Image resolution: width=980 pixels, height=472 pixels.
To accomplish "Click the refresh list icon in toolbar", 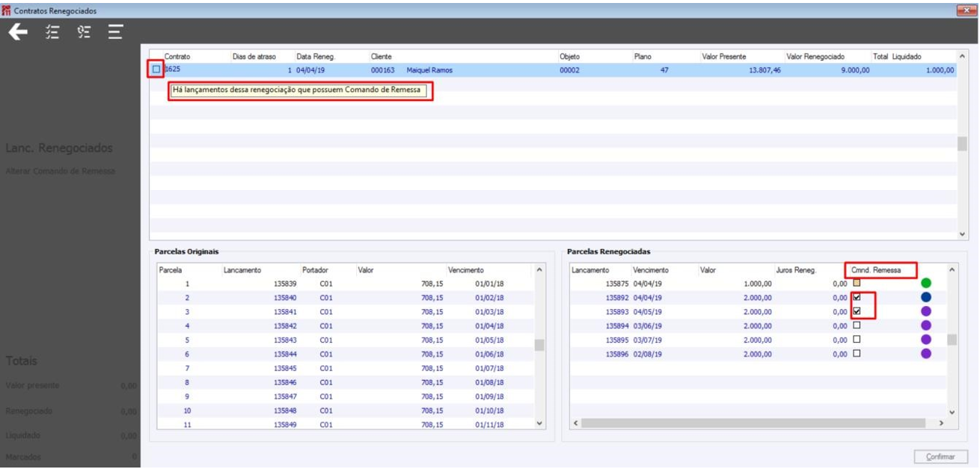I will (83, 31).
